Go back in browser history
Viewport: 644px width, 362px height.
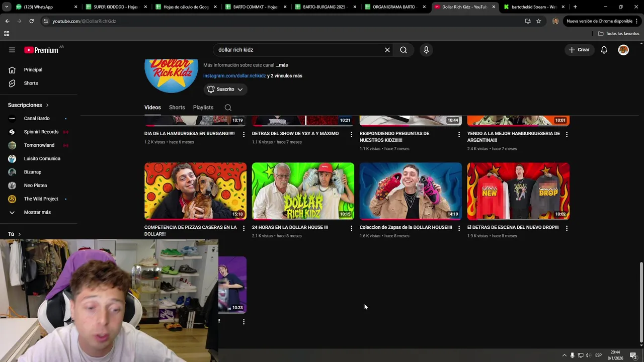7,21
